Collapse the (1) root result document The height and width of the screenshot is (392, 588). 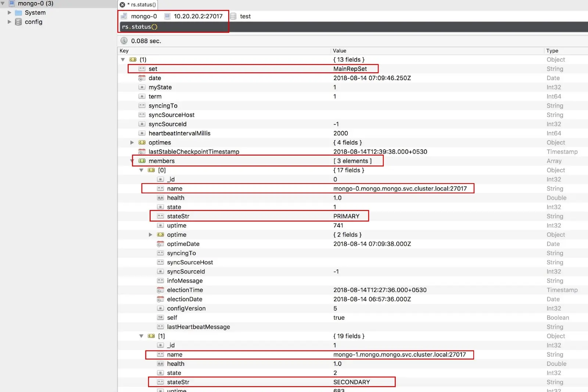coord(123,59)
